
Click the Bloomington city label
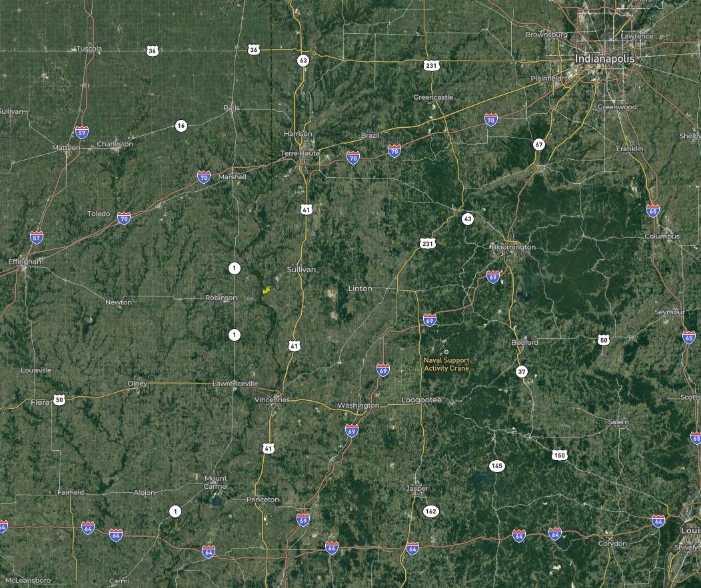513,247
